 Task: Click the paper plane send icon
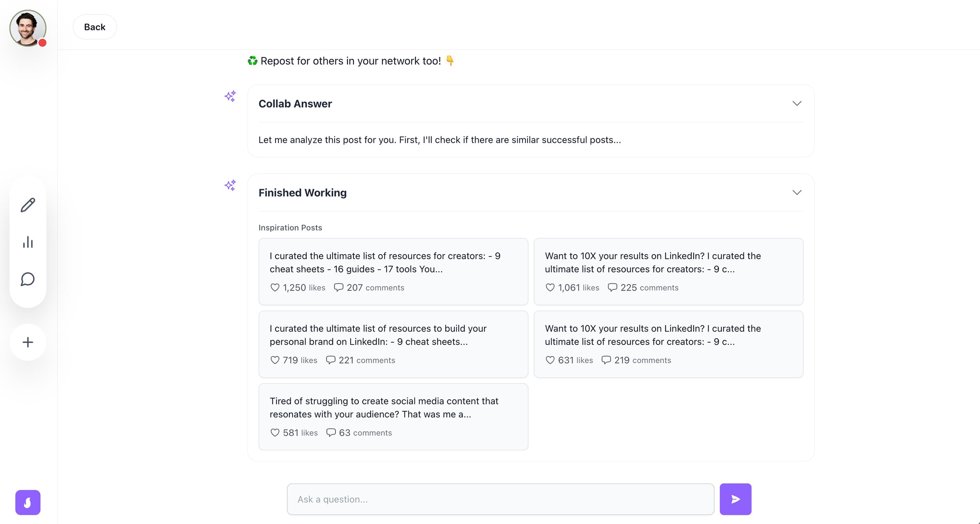(x=735, y=499)
